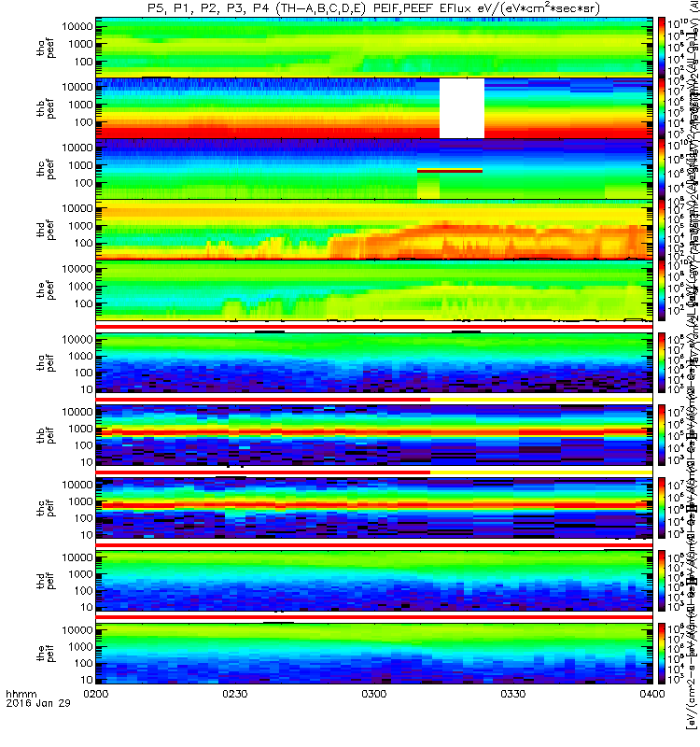Click the the peef spectrogram panel
The width and height of the screenshot is (700, 747).
tap(374, 290)
